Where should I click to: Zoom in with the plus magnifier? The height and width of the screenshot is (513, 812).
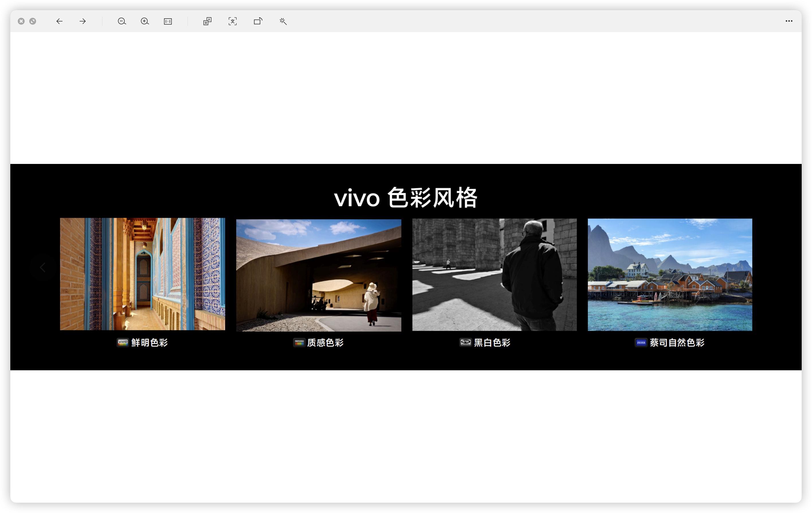pyautogui.click(x=145, y=21)
